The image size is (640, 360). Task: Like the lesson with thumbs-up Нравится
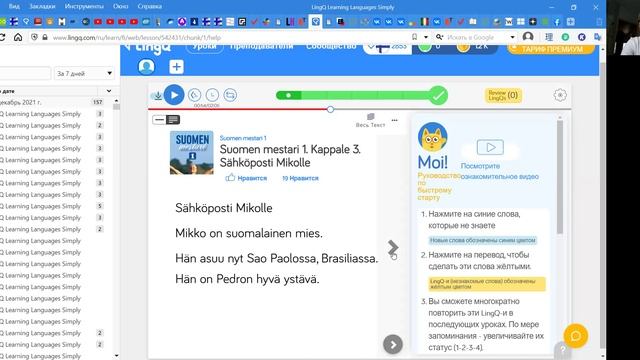coord(246,178)
